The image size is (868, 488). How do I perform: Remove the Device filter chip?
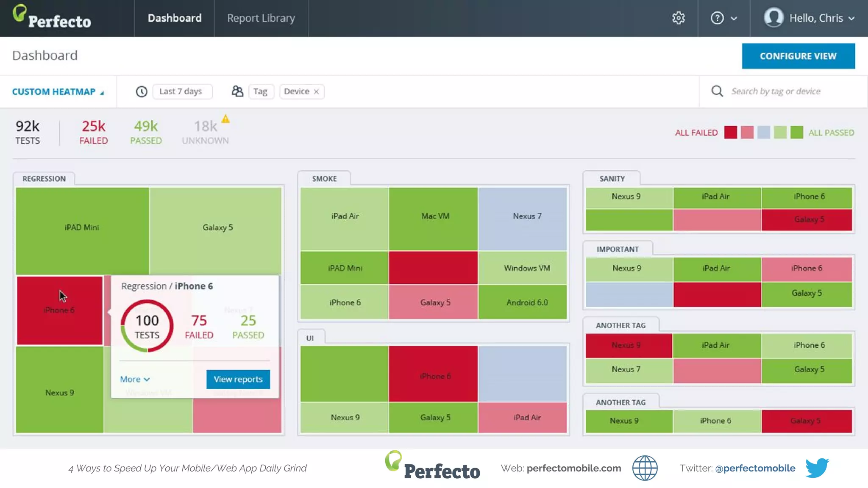click(x=316, y=91)
